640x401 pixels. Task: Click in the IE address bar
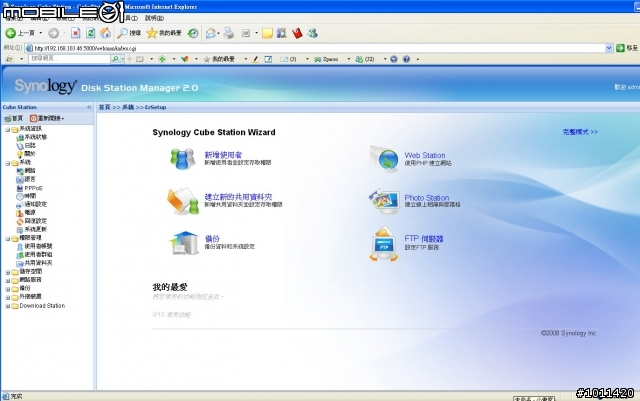click(x=318, y=48)
